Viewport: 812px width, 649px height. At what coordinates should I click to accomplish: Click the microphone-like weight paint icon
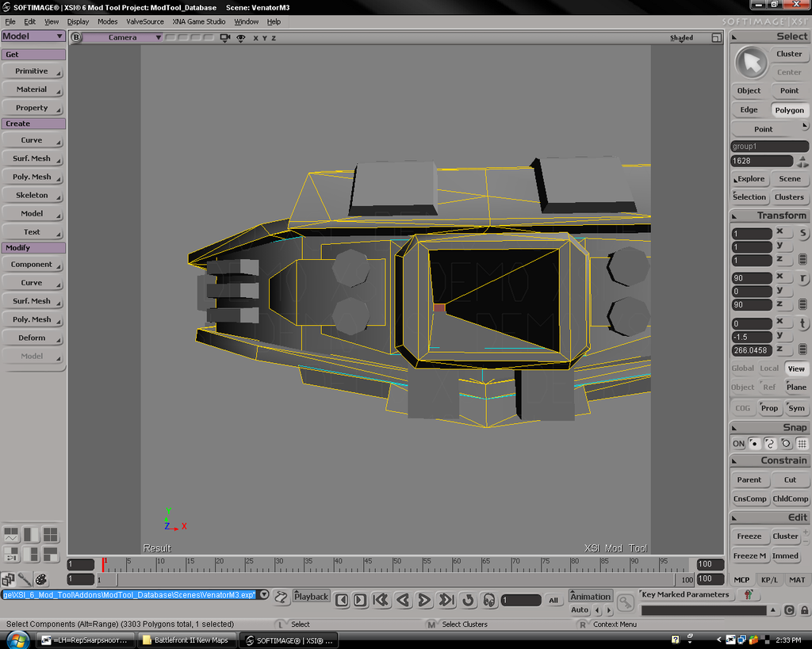pyautogui.click(x=25, y=579)
